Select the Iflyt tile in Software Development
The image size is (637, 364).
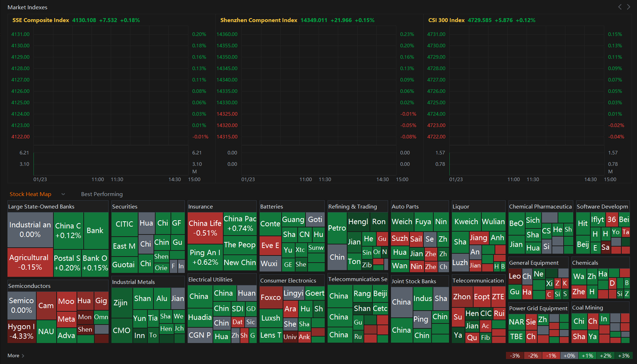[598, 220]
